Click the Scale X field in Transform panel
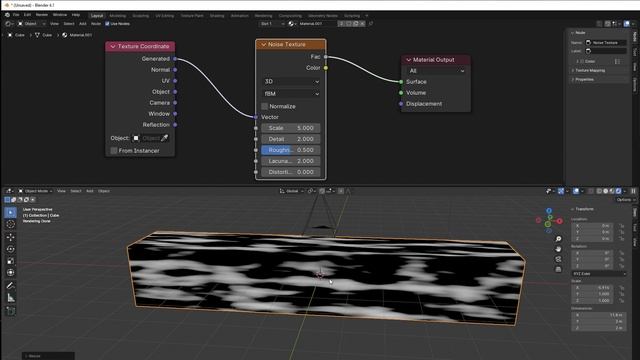 tap(593, 287)
